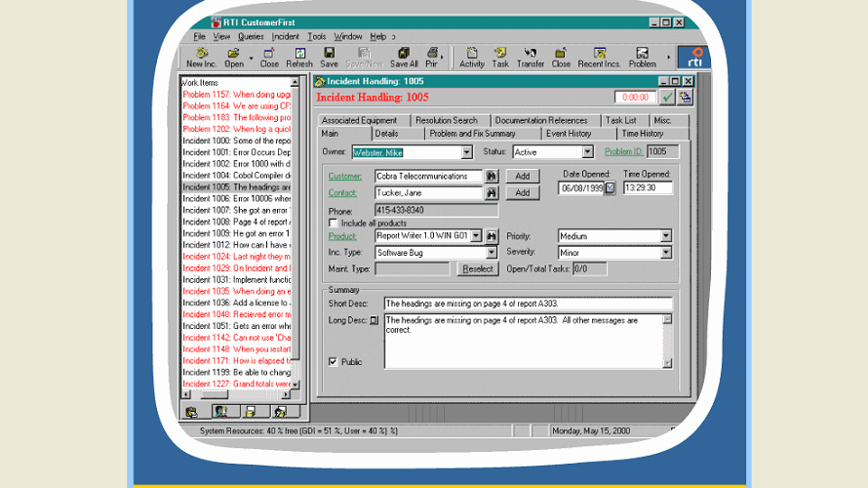The image size is (868, 488).
Task: Click the Short Desc input field
Action: (x=528, y=304)
